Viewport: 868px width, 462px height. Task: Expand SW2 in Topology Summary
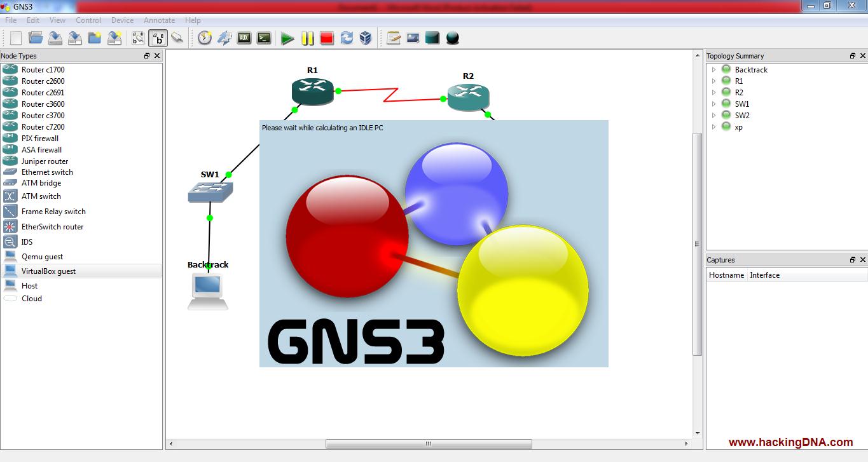(713, 116)
